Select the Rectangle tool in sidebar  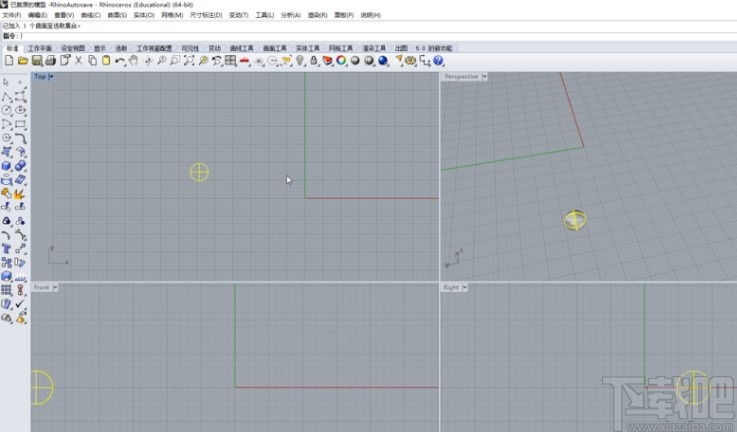coord(20,125)
